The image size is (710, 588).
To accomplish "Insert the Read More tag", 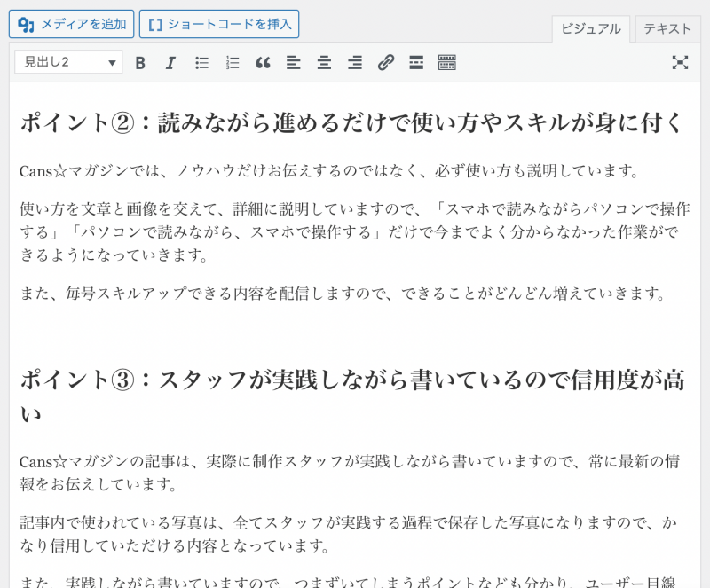I will point(416,63).
